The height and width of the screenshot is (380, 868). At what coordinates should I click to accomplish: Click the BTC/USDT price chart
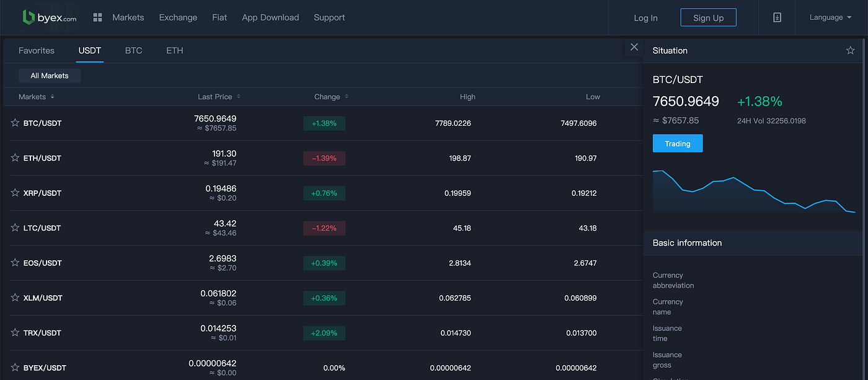point(753,191)
